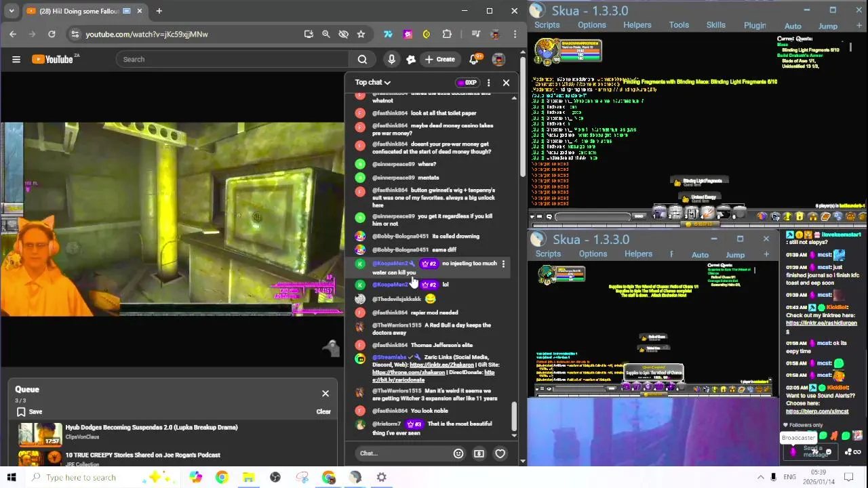Open Options menu in top Skua window
The height and width of the screenshot is (488, 868).
click(591, 25)
